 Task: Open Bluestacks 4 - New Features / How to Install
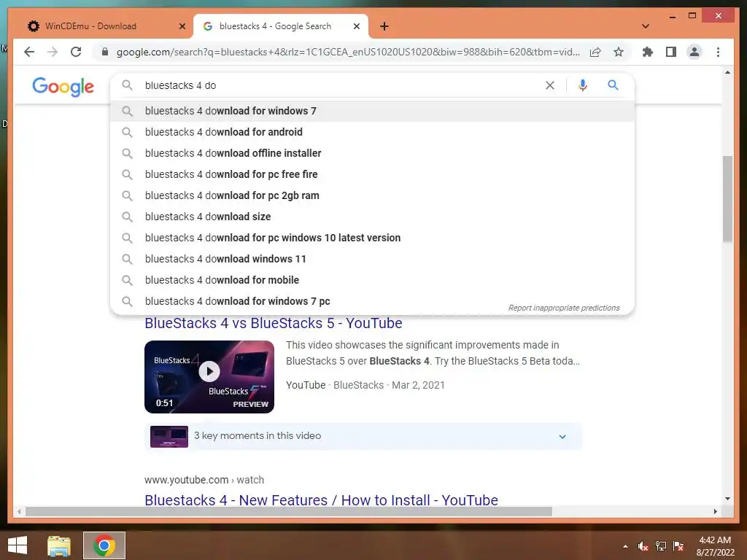[x=321, y=500]
